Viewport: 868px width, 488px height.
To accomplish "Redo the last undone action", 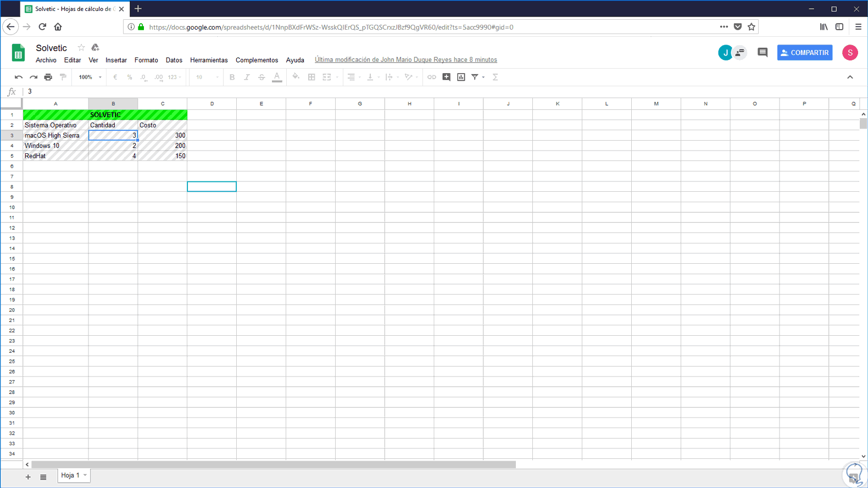I will tap(34, 77).
